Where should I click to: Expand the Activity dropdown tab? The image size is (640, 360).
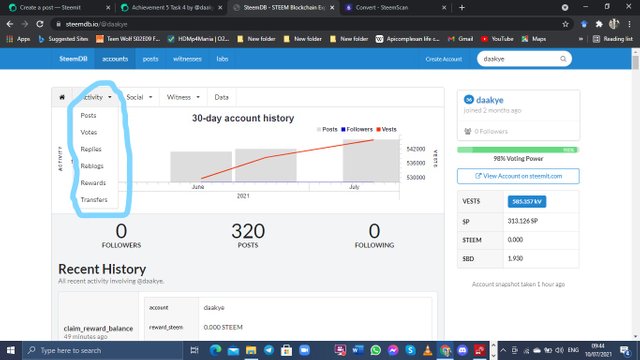pos(96,97)
